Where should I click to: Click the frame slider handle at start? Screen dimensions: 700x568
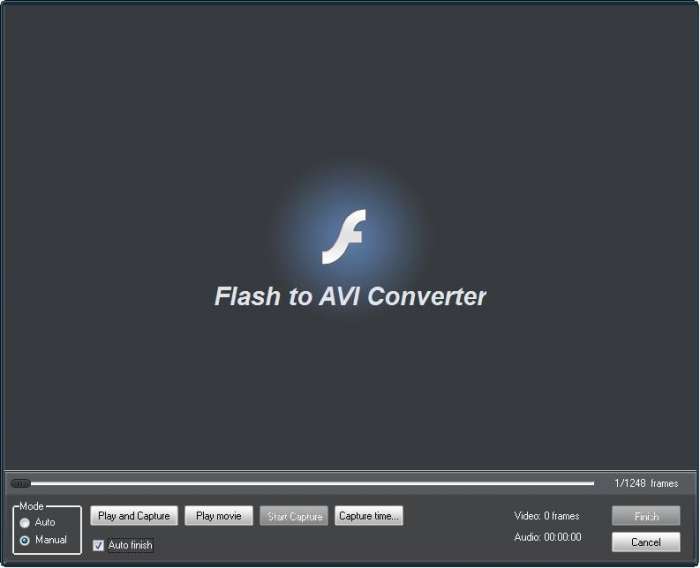tap(20, 483)
